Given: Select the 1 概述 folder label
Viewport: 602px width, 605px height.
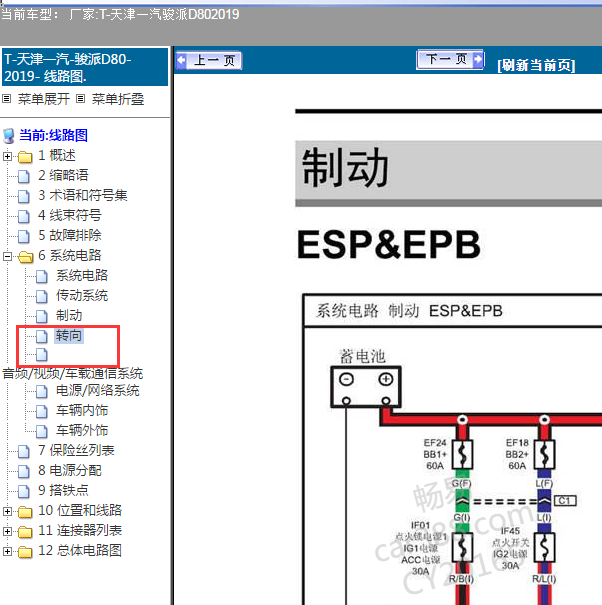Looking at the screenshot, I should (x=57, y=155).
